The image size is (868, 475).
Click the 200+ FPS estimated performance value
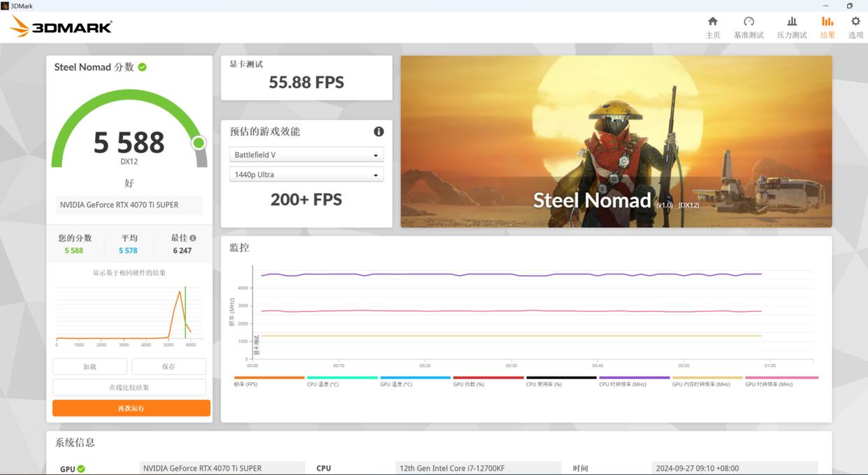tap(306, 200)
